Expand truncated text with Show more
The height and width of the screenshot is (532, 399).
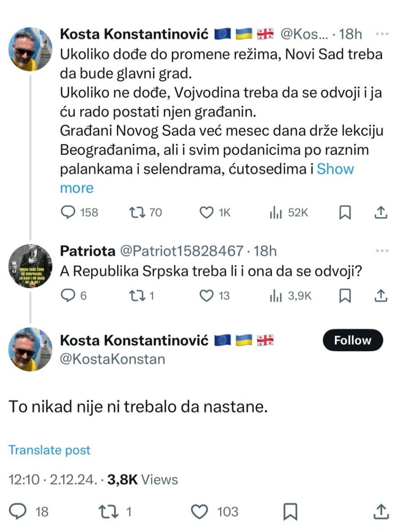[335, 169]
